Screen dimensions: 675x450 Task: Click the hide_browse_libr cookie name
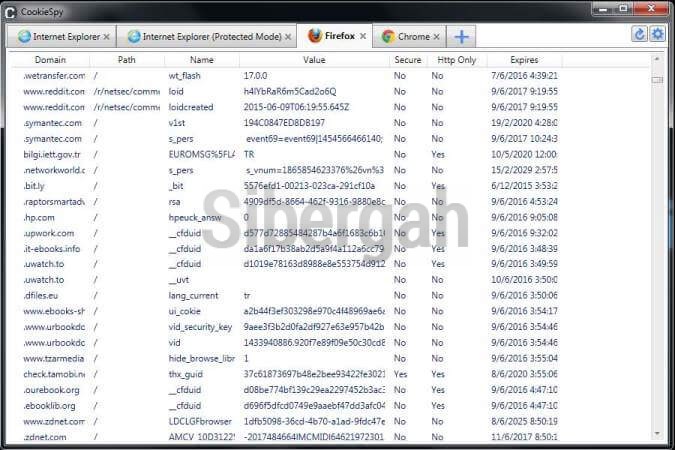point(201,358)
